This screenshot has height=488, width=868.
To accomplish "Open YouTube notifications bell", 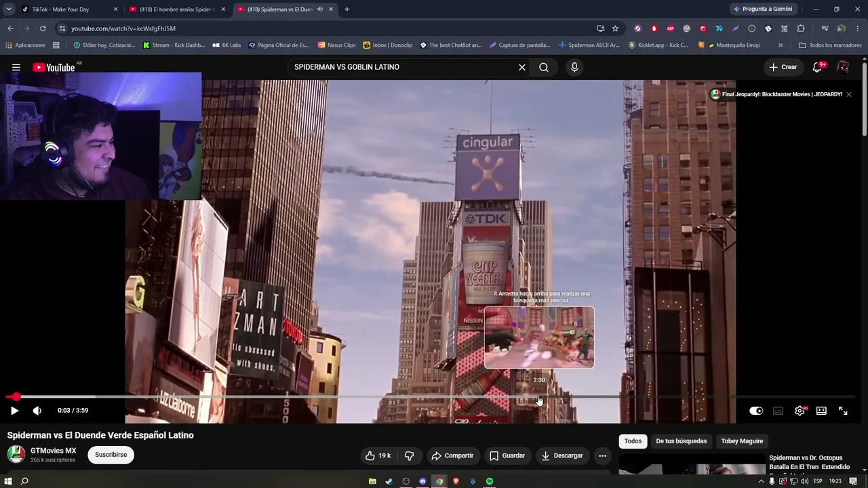I will (x=818, y=67).
